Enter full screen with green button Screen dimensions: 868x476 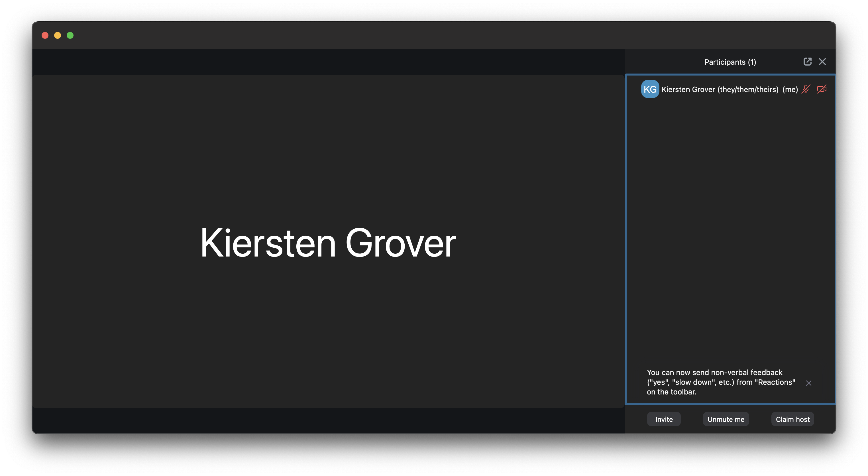(x=70, y=35)
